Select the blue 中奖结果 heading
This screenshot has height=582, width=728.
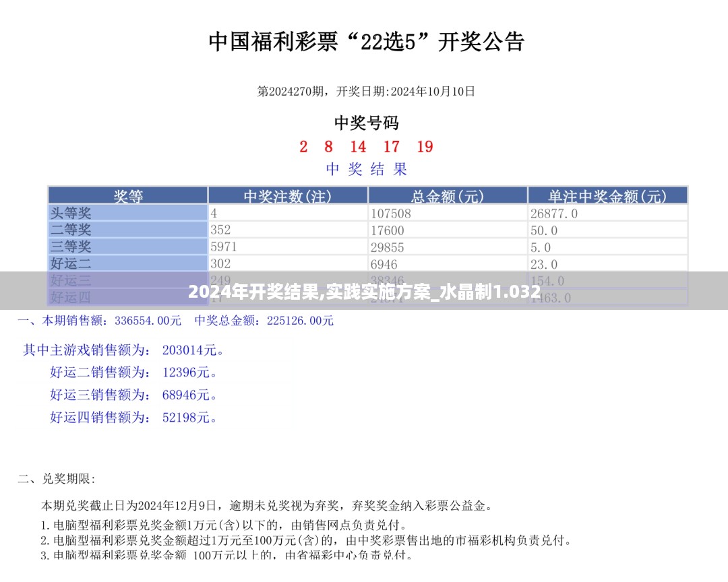[366, 169]
